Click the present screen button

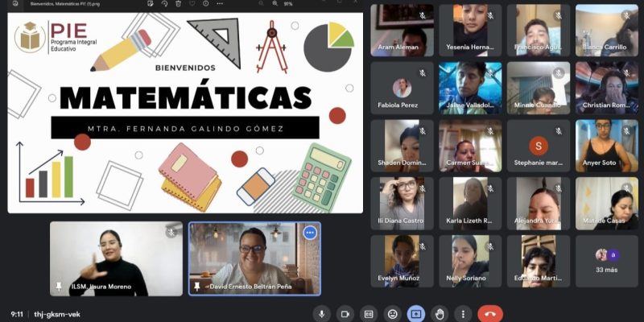(x=415, y=313)
